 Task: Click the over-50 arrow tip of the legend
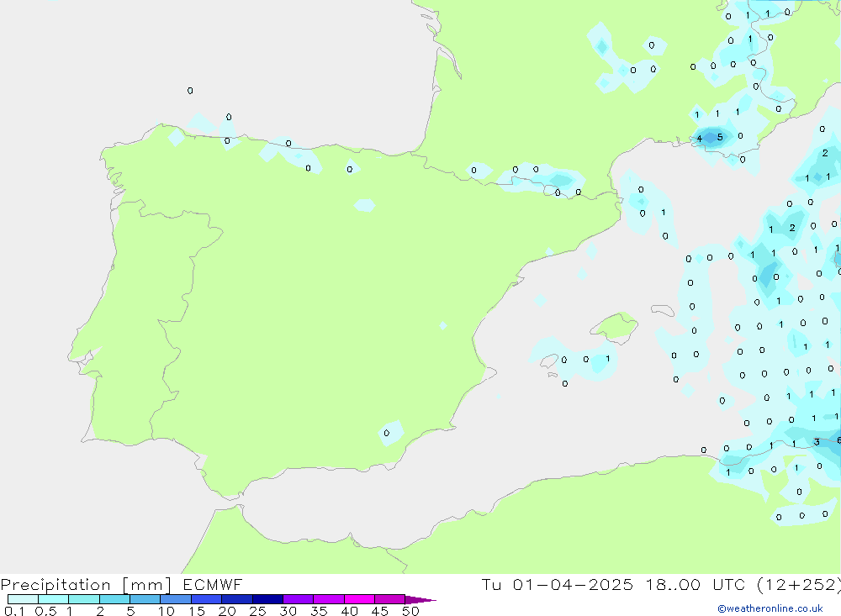tap(420, 599)
